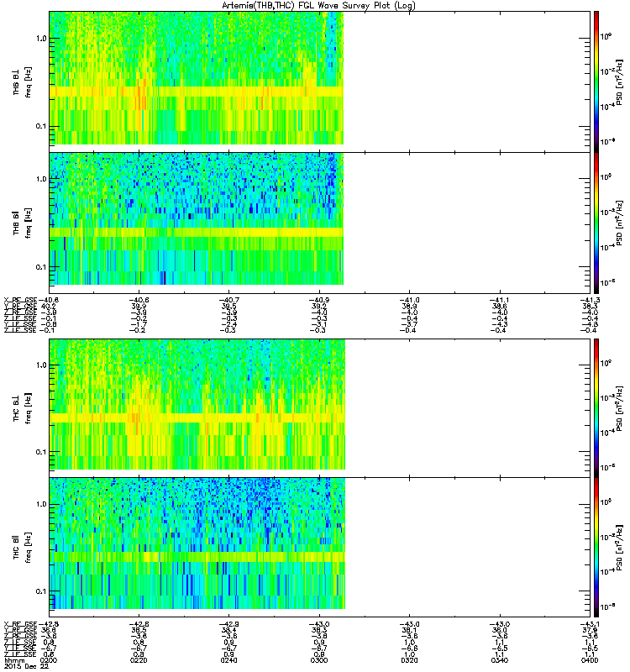Click the 0340 time tick label
The image size is (630, 672).
coord(500,660)
